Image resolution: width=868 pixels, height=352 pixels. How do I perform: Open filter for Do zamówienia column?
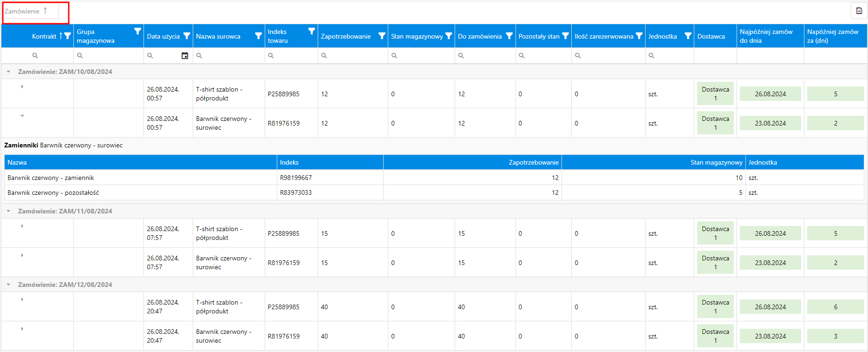509,36
